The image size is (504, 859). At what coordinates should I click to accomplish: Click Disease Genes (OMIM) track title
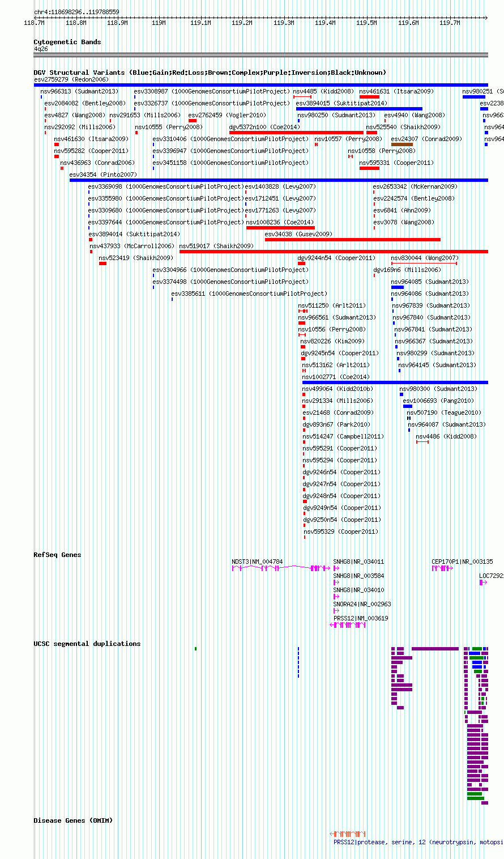(x=73, y=820)
